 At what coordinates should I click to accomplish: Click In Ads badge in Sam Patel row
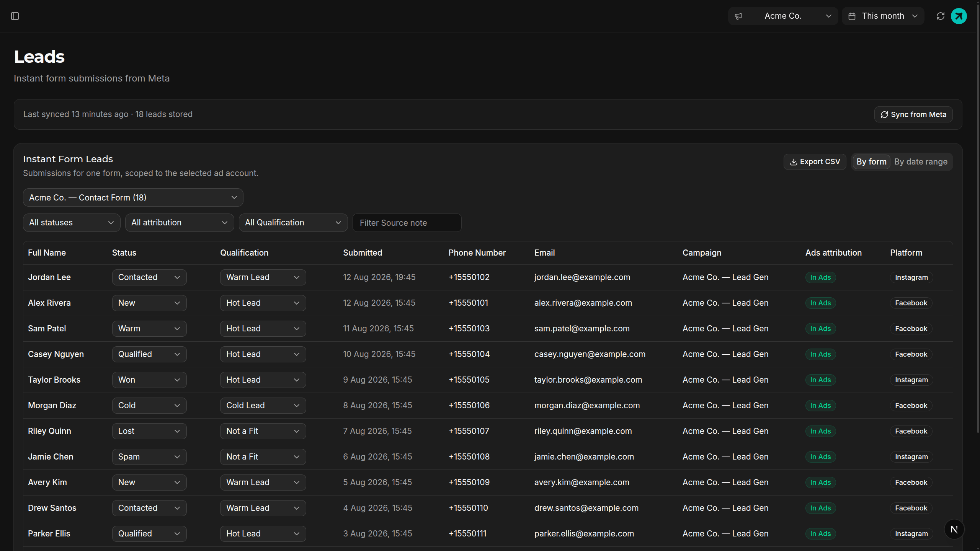tap(820, 329)
